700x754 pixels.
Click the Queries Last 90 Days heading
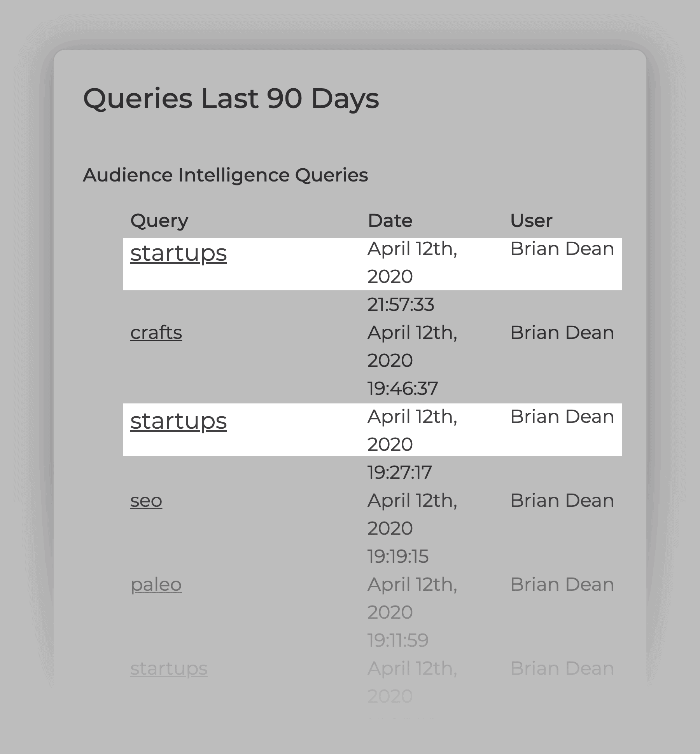231,98
